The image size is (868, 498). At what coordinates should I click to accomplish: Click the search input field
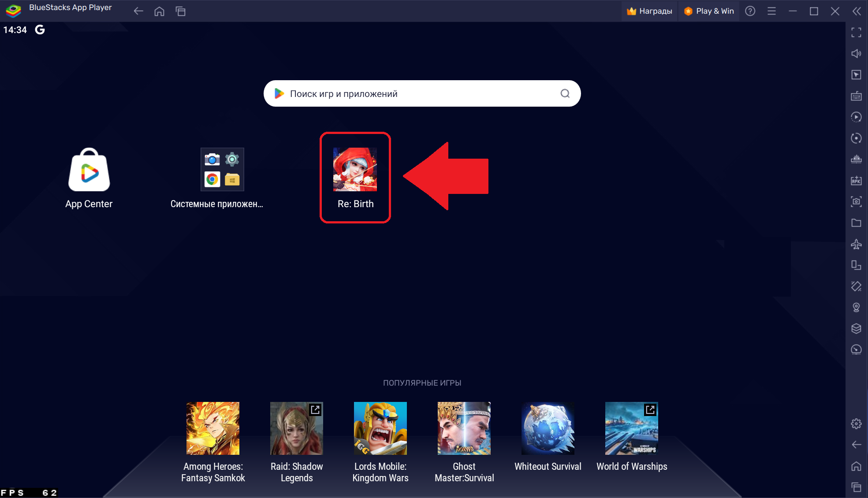point(421,93)
